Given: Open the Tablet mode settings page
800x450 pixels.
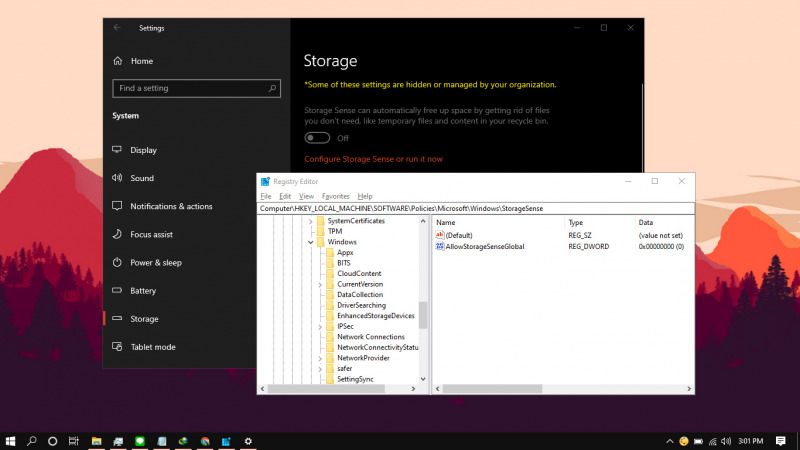Looking at the screenshot, I should (x=153, y=347).
